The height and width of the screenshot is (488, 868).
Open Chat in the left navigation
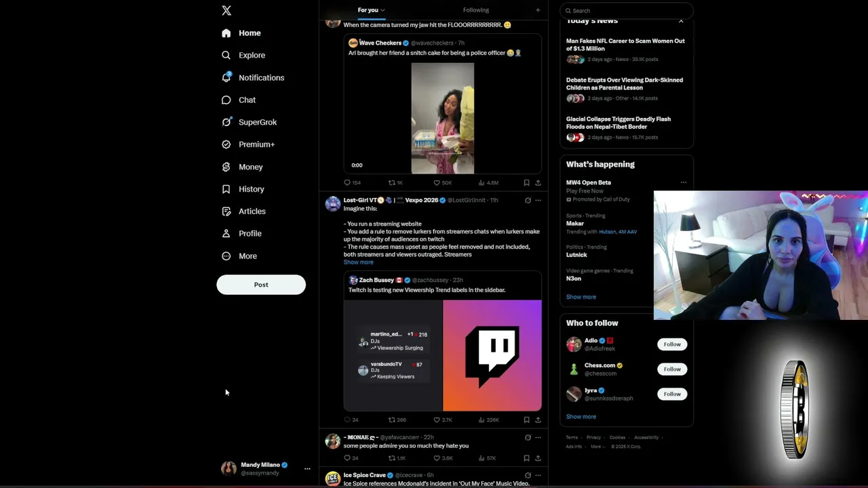239,100
